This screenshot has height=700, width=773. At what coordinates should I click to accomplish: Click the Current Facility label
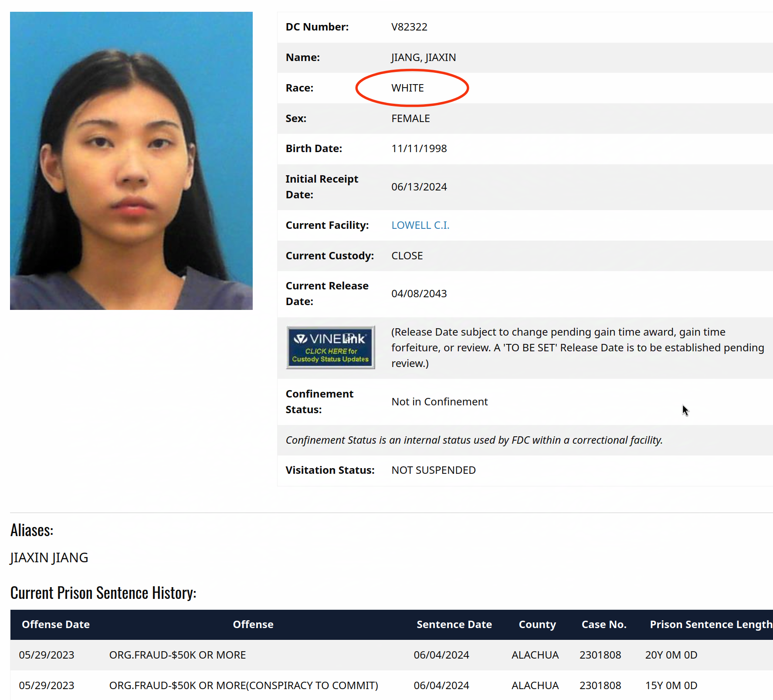(x=327, y=225)
